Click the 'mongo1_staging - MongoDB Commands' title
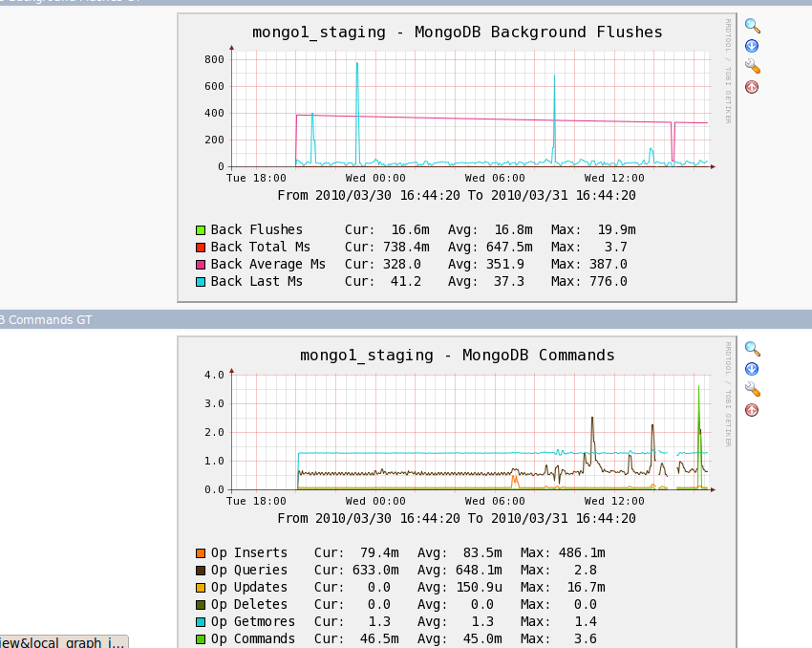 (x=458, y=355)
